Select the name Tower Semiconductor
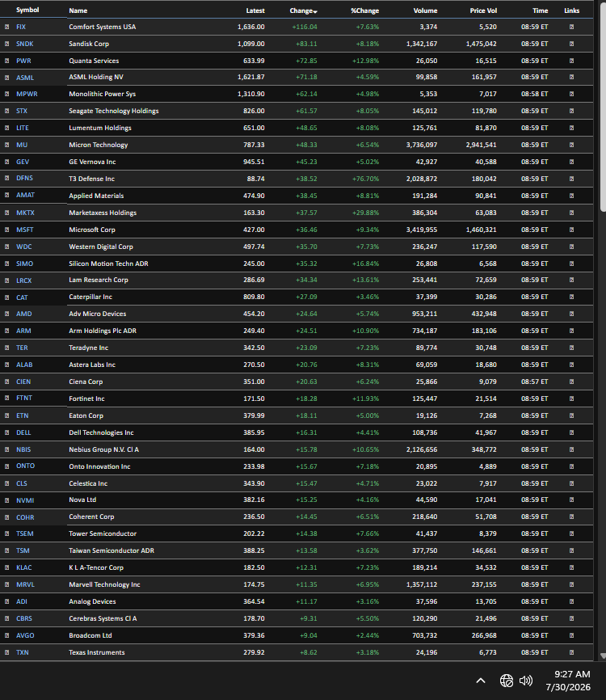The image size is (606, 700). [103, 534]
